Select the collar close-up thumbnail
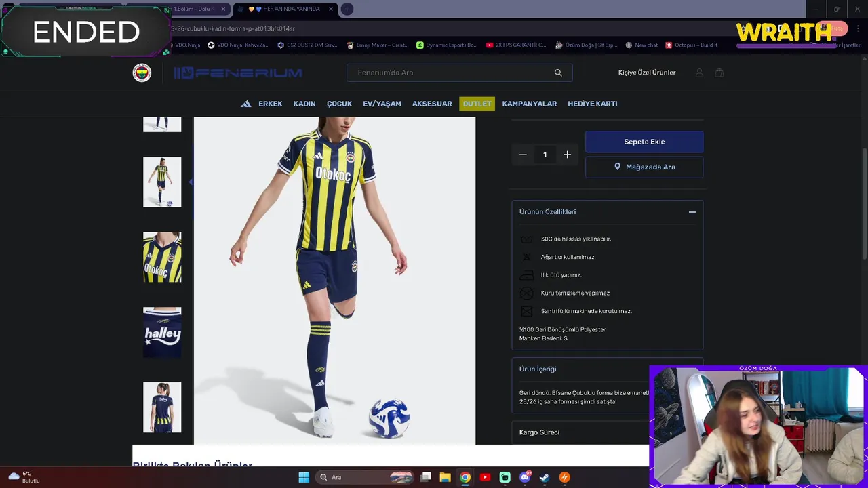 pyautogui.click(x=162, y=258)
